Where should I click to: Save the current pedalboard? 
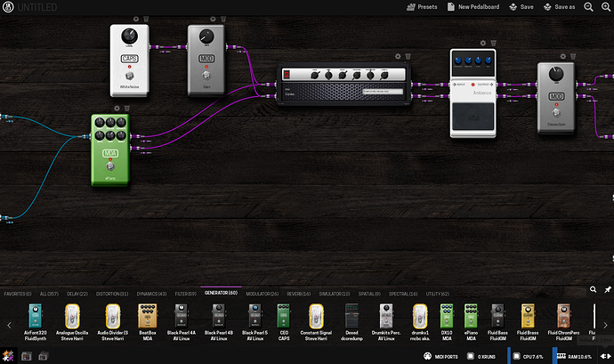click(521, 6)
